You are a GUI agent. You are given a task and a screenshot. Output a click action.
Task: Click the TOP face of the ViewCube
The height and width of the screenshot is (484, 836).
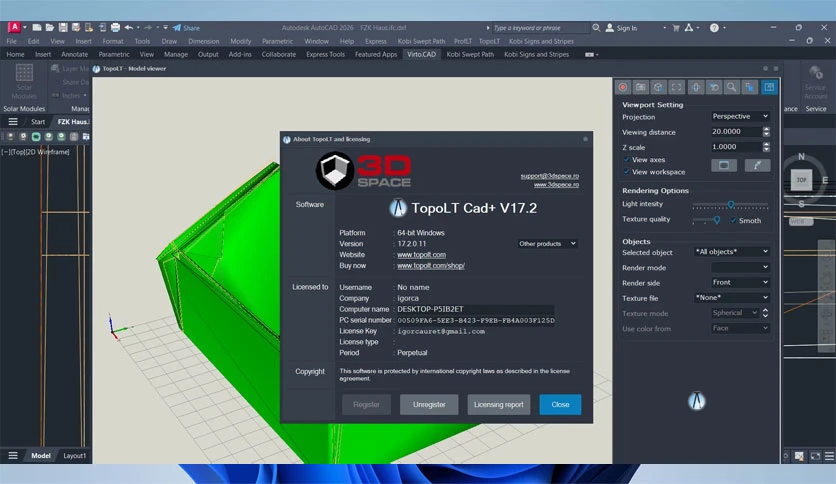coord(801,180)
